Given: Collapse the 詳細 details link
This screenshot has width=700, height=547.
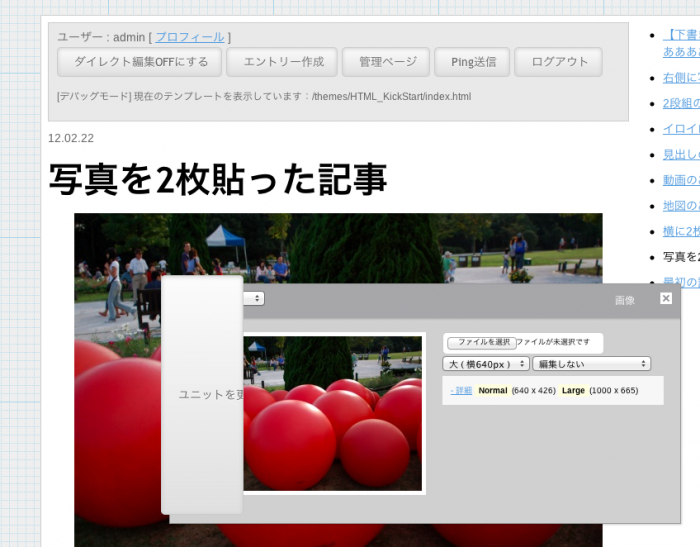Looking at the screenshot, I should click(461, 391).
